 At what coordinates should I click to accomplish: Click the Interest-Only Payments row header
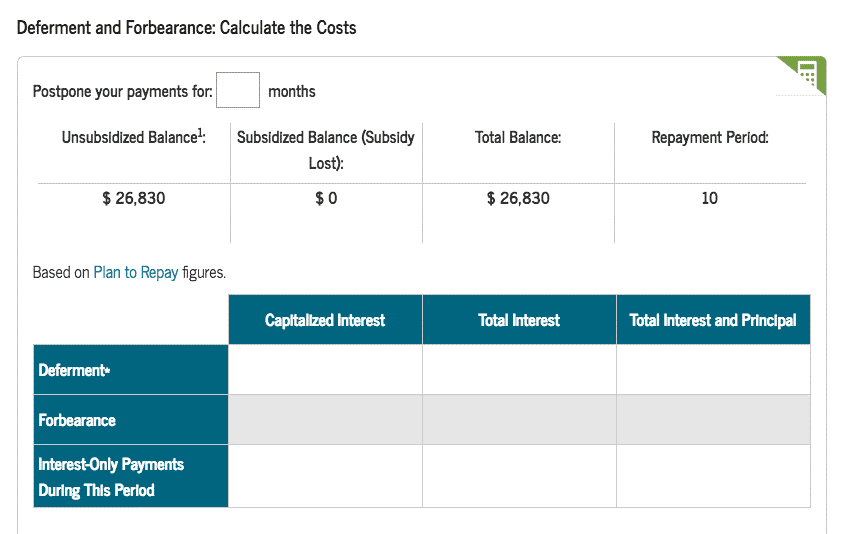(x=131, y=477)
